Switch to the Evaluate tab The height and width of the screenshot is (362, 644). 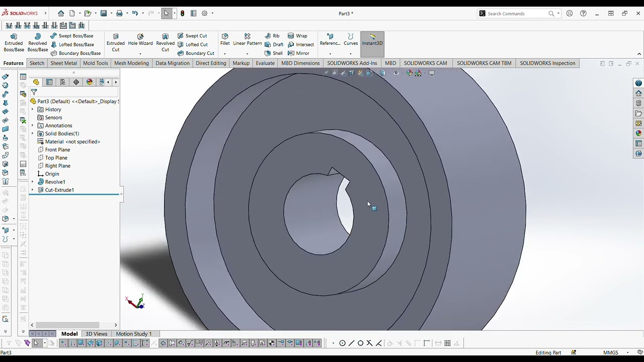click(x=265, y=63)
